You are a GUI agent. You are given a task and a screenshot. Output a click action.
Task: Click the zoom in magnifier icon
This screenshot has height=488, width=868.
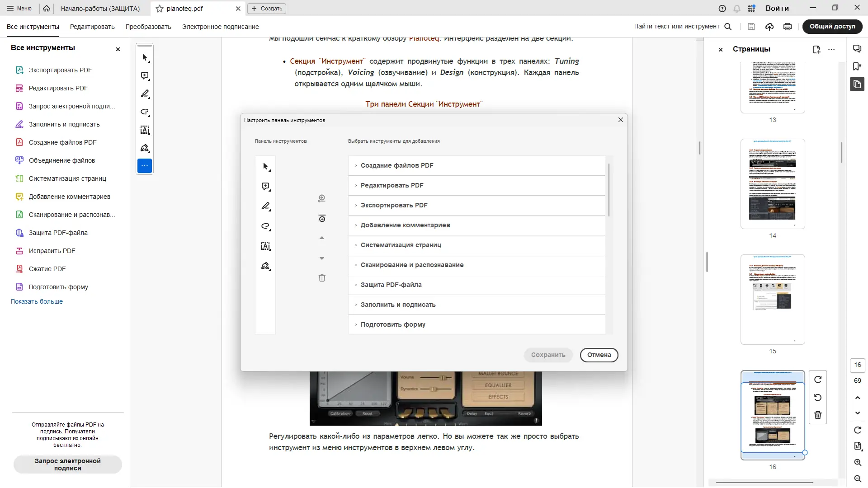[x=858, y=462]
